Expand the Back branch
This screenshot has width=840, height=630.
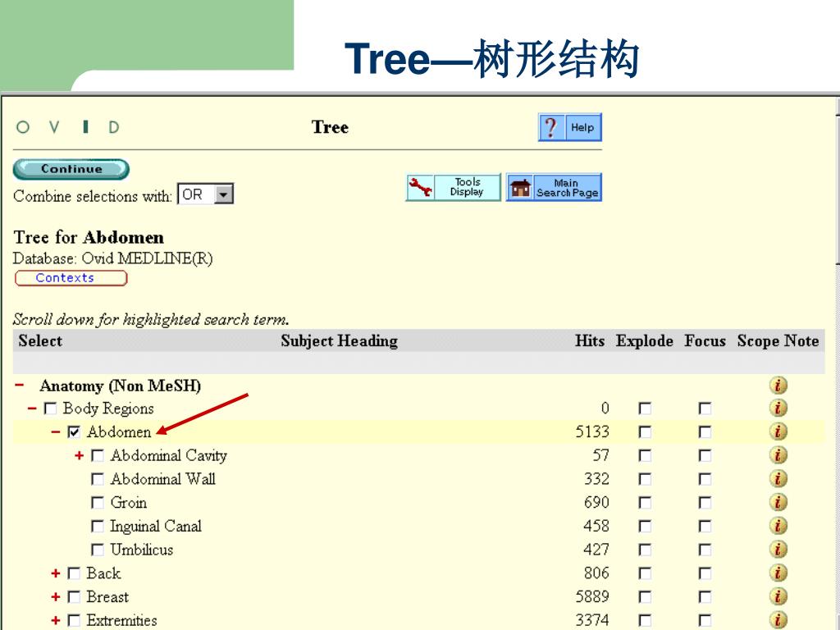(56, 573)
